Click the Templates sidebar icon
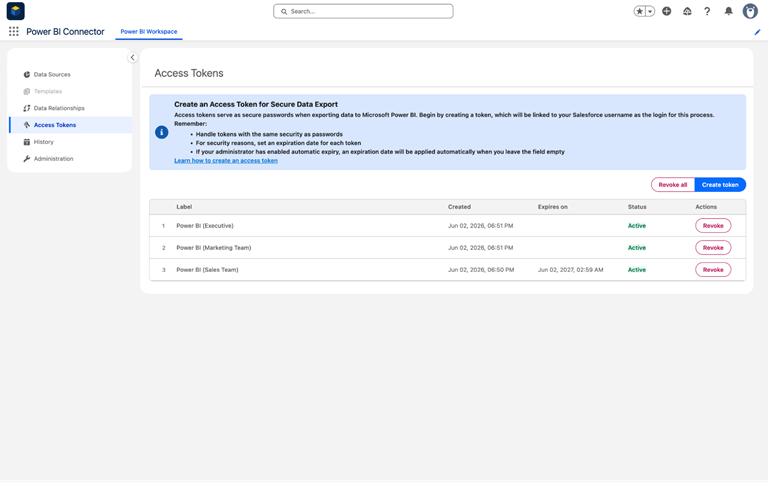This screenshot has height=482, width=768. 26,91
